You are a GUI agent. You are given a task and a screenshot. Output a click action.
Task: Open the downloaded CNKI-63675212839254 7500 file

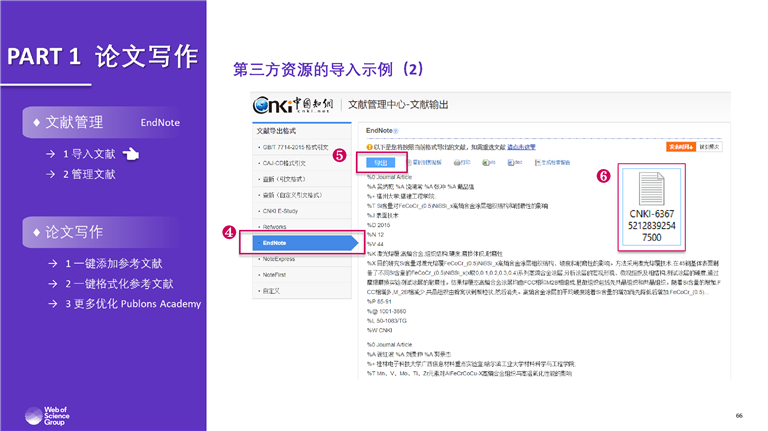click(651, 207)
